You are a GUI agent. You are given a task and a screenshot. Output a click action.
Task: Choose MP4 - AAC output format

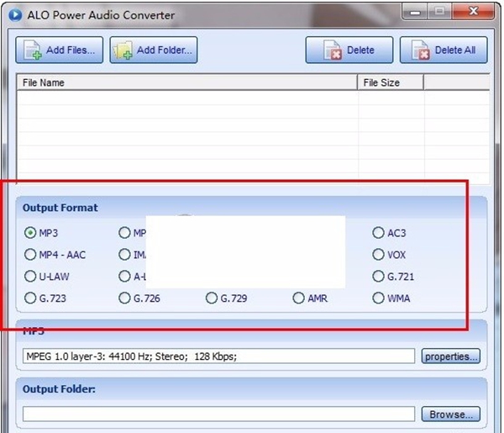coord(55,255)
